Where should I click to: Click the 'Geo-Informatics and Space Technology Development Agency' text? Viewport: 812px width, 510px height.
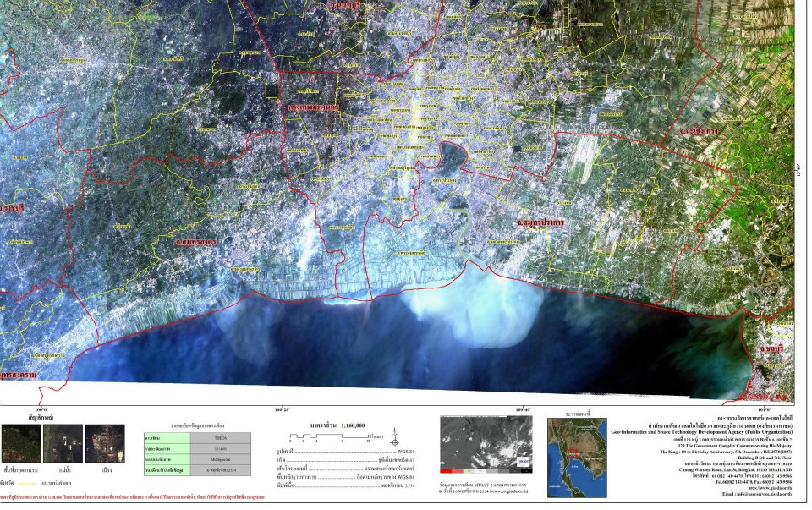702,432
